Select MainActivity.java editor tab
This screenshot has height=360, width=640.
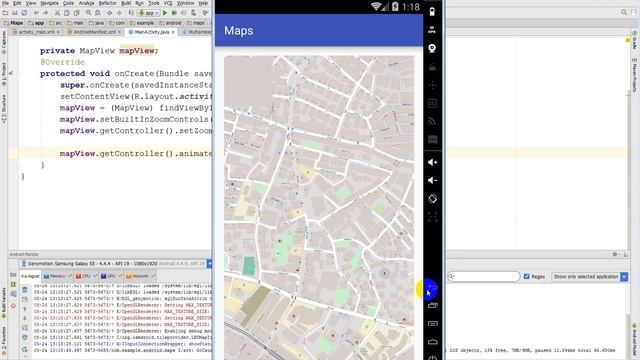pyautogui.click(x=151, y=32)
